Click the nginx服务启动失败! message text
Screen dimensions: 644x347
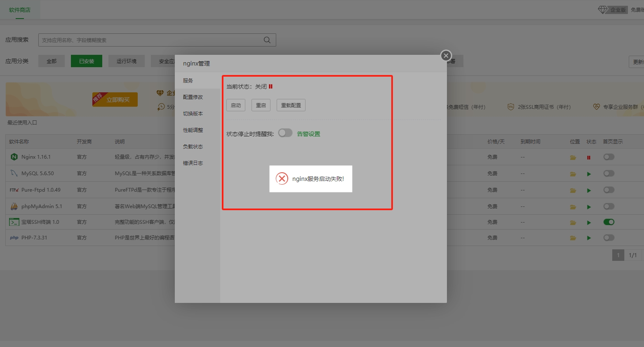[x=318, y=179]
